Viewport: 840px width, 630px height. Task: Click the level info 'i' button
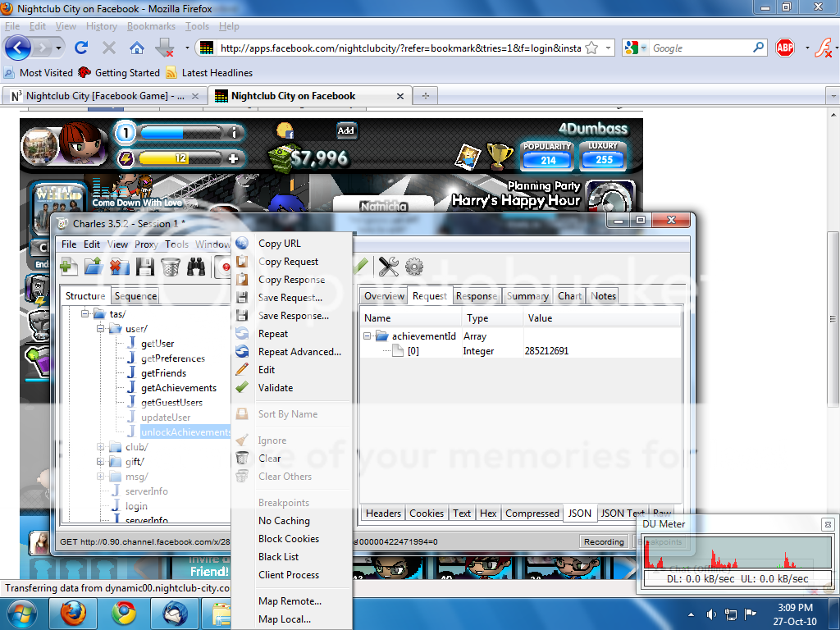click(234, 132)
